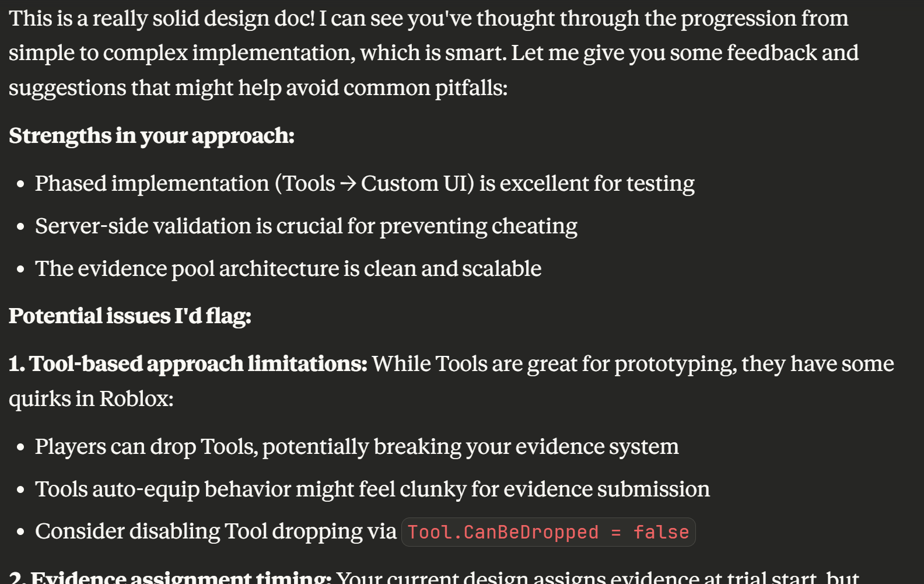Screen dimensions: 924x584
Task: Click the Tools auto-equip behavior bullet
Action: pos(372,489)
